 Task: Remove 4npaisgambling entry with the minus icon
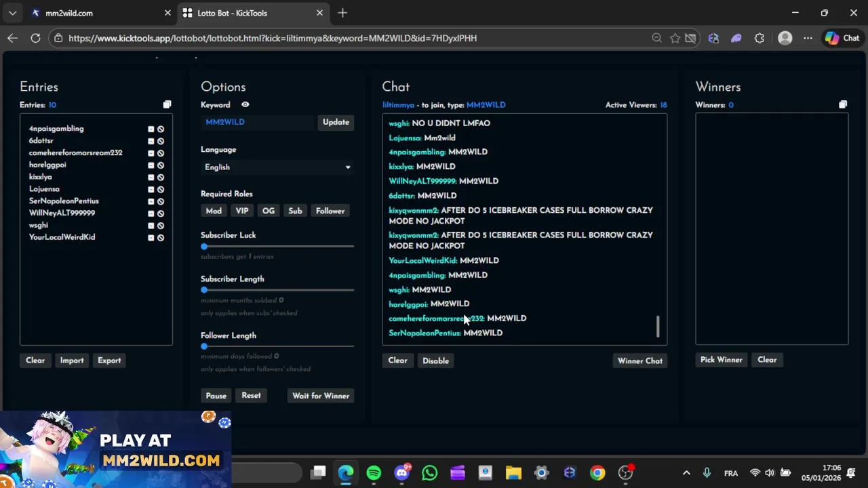point(151,129)
